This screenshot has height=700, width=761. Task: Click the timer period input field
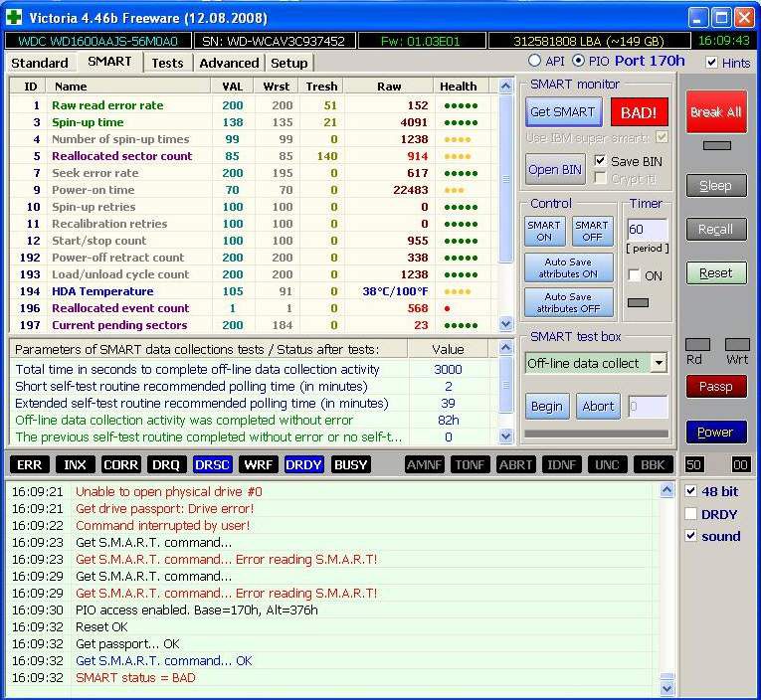648,229
